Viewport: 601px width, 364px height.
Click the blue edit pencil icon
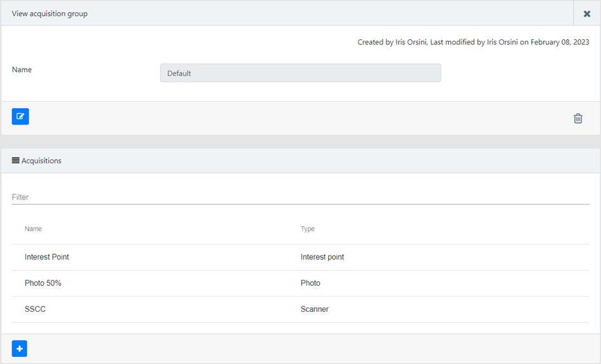(20, 116)
